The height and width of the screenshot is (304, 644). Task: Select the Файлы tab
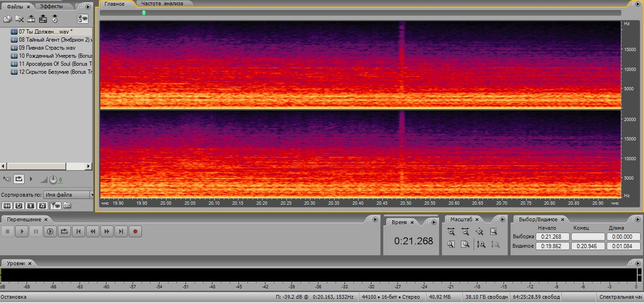tap(15, 7)
